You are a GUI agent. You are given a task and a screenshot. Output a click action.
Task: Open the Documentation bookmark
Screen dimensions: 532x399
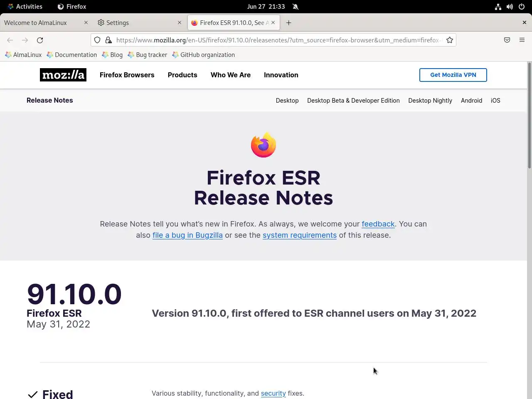pos(71,55)
